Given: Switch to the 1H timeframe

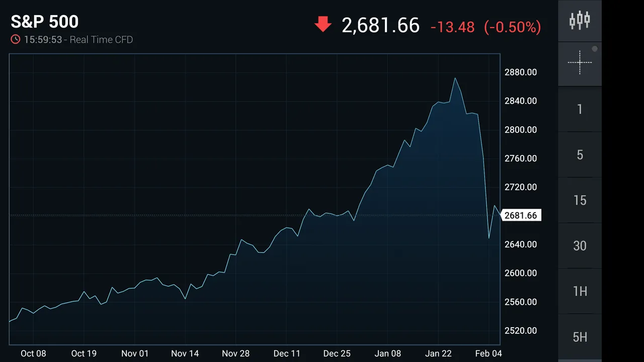Looking at the screenshot, I should pyautogui.click(x=580, y=291).
